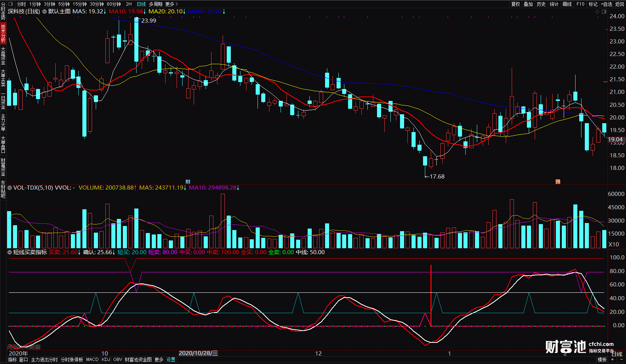The width and height of the screenshot is (626, 364).
Task: Open 主力大单 sidebar tab
Action: [3, 122]
